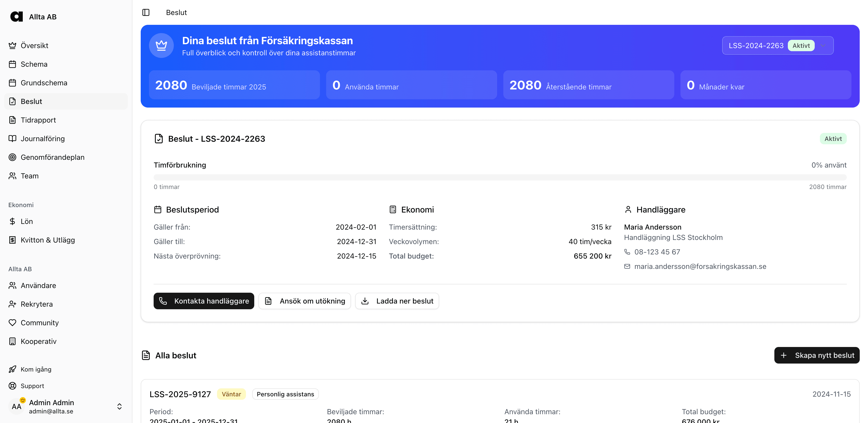Viewport: 868px width, 423px height.
Task: Open the LSS-2024-2263 decision dropdown
Action: coord(777,46)
